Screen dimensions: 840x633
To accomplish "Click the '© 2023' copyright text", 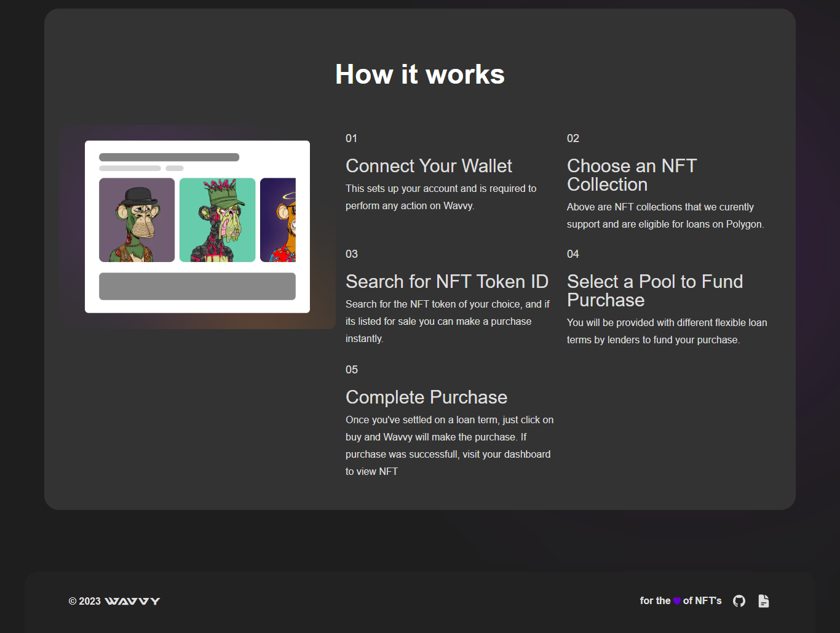I will (84, 601).
